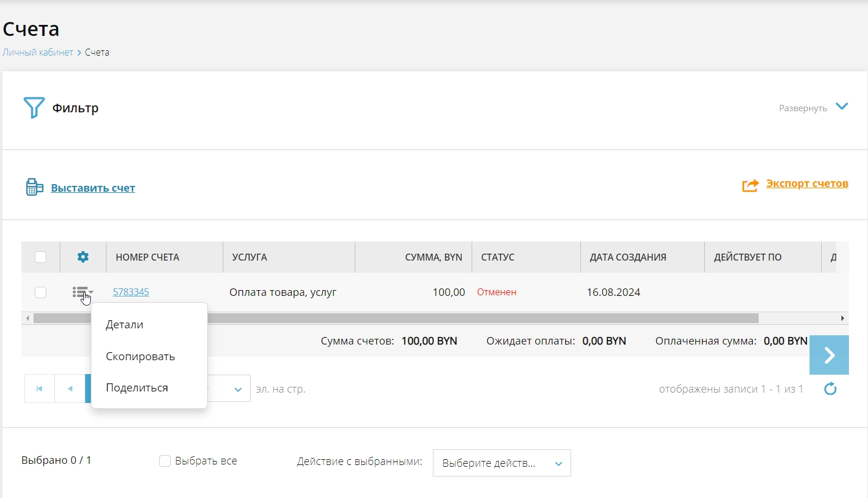Go to first page pager icon
This screenshot has height=498, width=868.
39,389
